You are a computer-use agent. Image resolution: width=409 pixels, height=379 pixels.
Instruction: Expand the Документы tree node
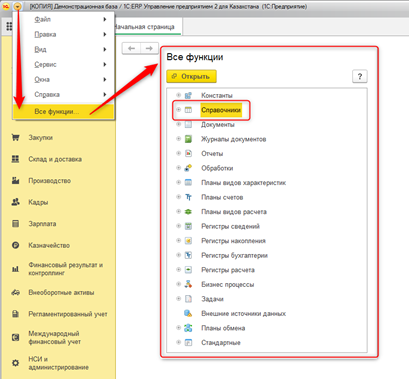178,124
